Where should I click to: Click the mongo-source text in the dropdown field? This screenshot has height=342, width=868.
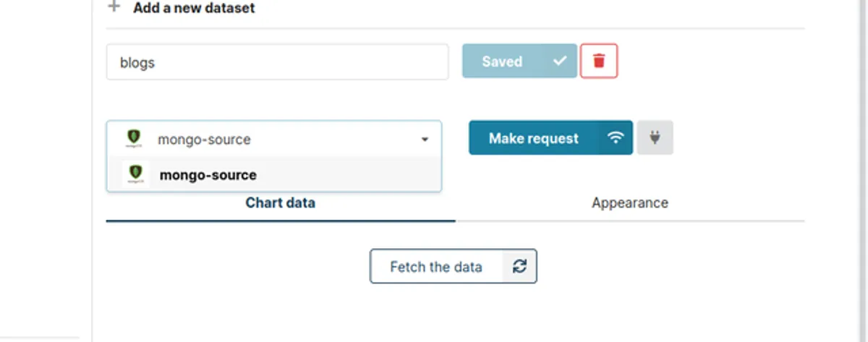click(x=204, y=140)
